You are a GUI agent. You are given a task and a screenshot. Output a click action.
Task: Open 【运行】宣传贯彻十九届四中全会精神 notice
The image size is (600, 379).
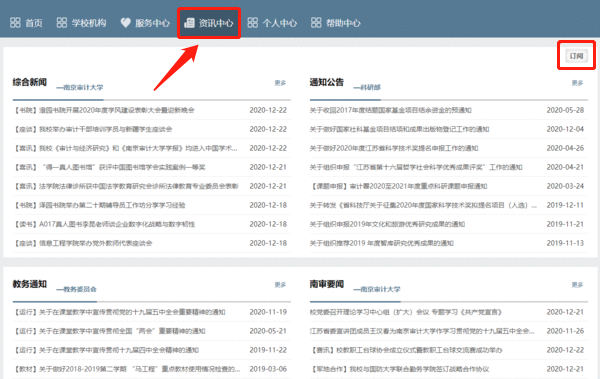click(106, 350)
